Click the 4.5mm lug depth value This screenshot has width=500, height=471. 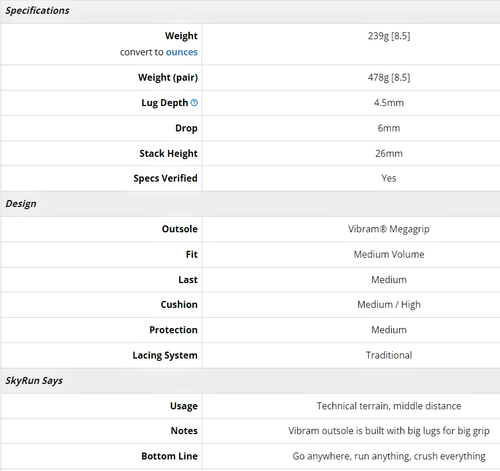point(389,103)
